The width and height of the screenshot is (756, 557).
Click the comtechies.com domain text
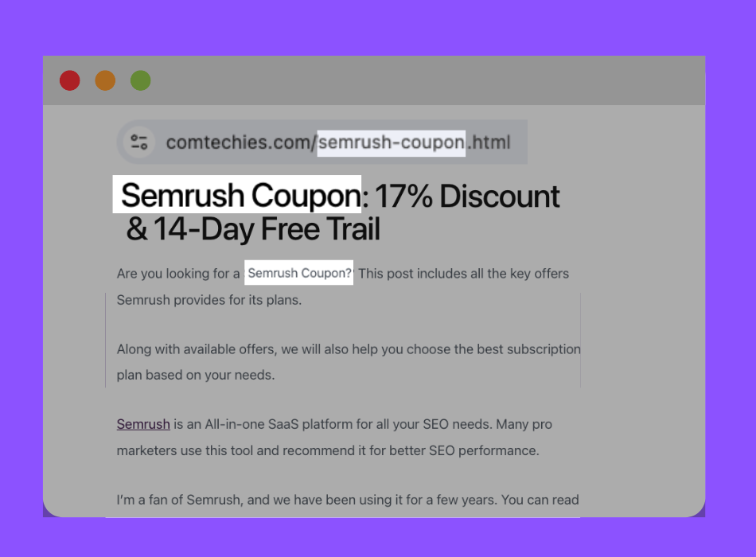point(239,142)
